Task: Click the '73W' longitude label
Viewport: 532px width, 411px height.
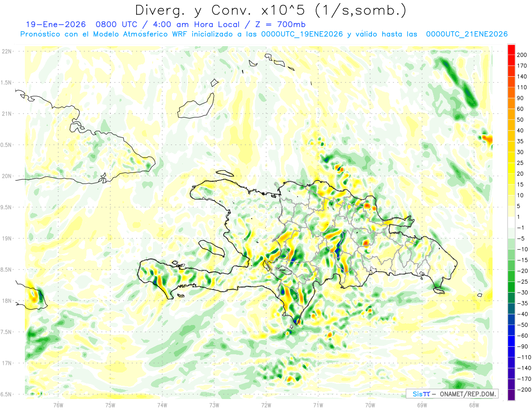Action: tap(214, 404)
